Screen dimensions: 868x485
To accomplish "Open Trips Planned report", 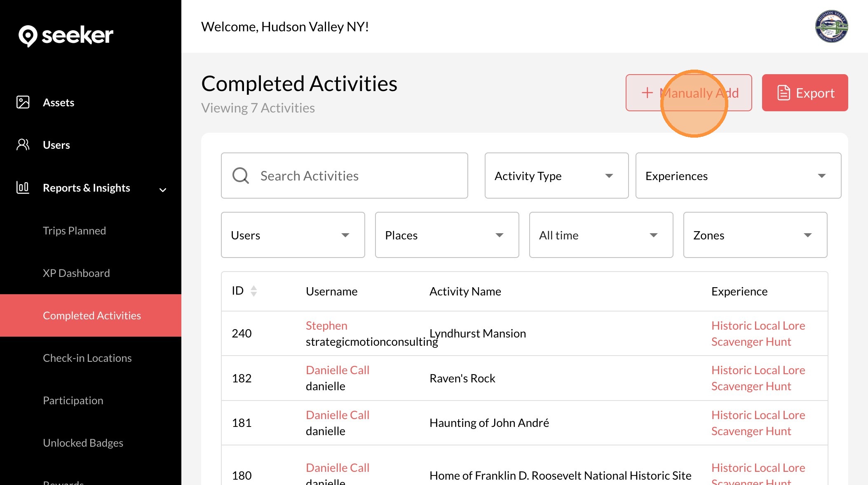I will (x=74, y=230).
